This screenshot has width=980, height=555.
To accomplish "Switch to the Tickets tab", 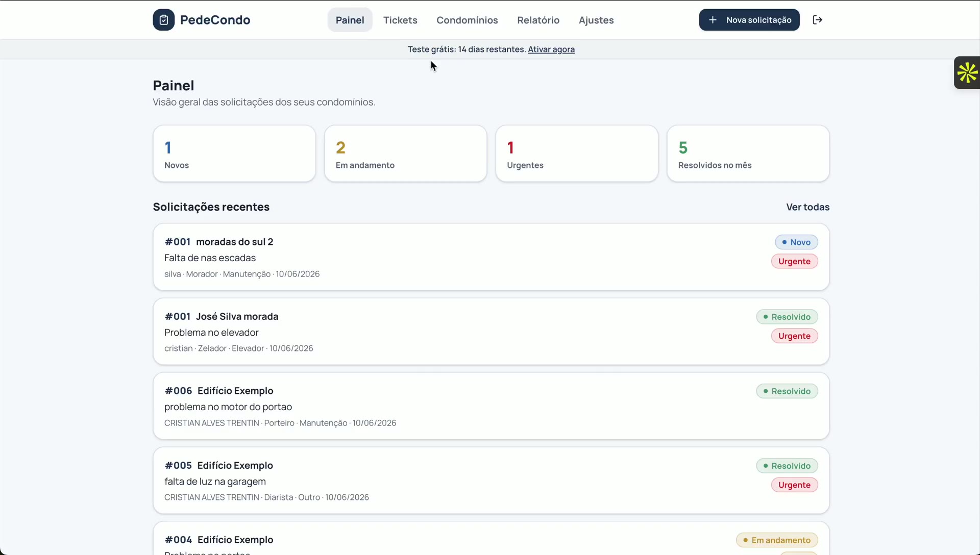I will click(x=400, y=20).
